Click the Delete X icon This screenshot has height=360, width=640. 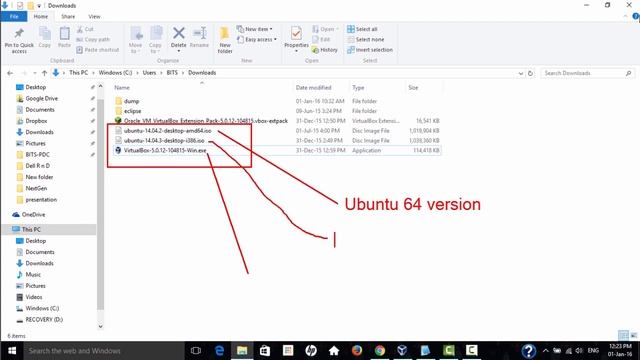tap(178, 33)
